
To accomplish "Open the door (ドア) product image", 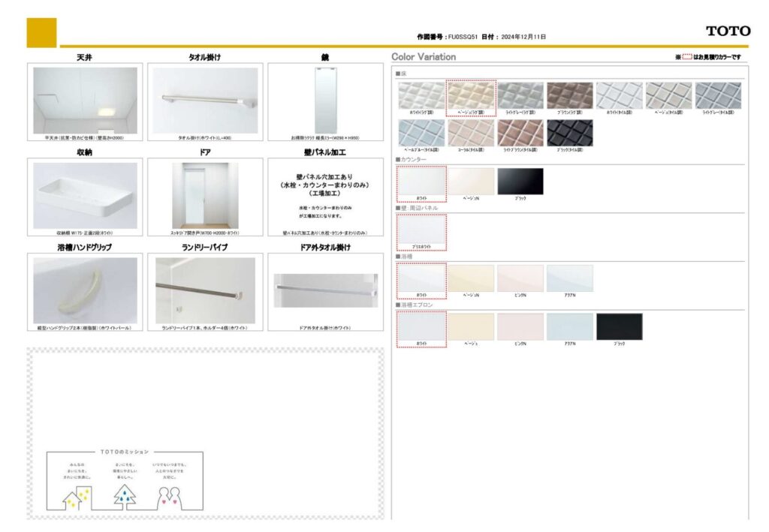I will 205,195.
